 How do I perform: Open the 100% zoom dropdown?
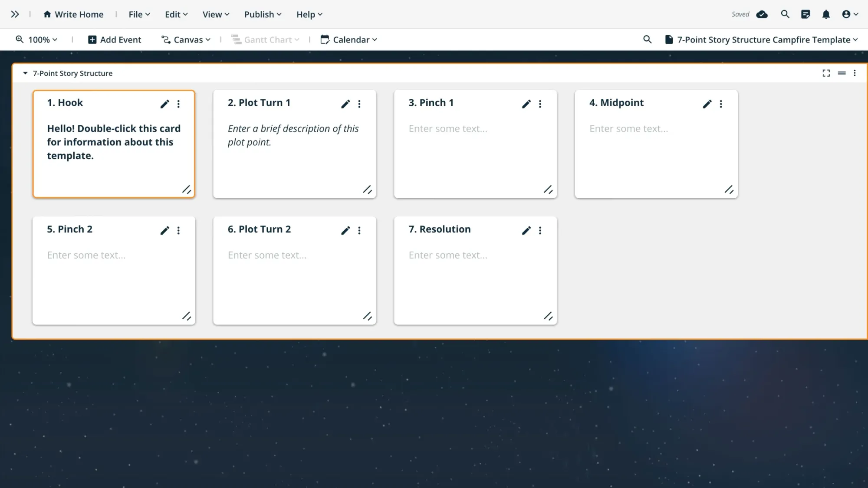(x=36, y=39)
